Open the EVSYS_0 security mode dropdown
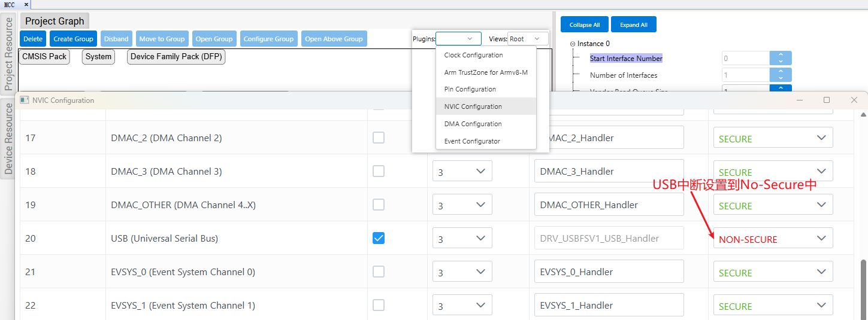The width and height of the screenshot is (868, 320). [x=773, y=272]
